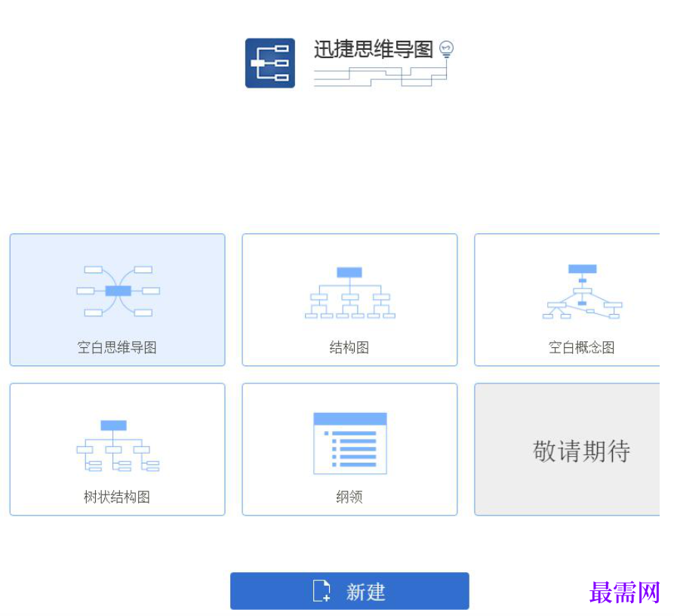Viewport: 674px width, 616px height.
Task: Select the 空白思维导图 template card
Action: [117, 300]
